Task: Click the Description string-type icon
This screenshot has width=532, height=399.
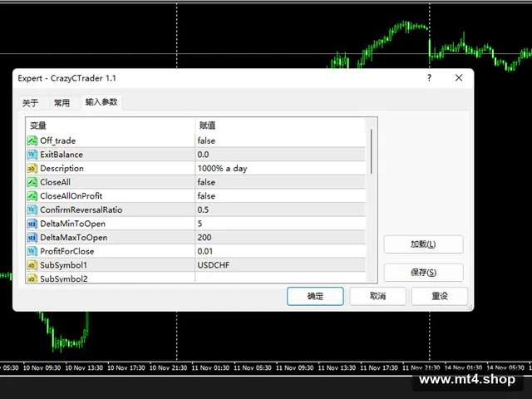Action: point(32,168)
